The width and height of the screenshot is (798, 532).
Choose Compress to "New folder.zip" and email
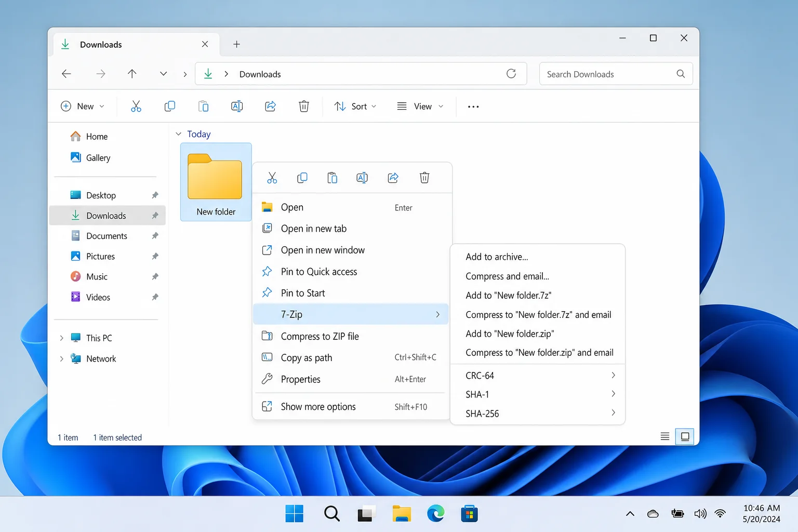pyautogui.click(x=538, y=353)
